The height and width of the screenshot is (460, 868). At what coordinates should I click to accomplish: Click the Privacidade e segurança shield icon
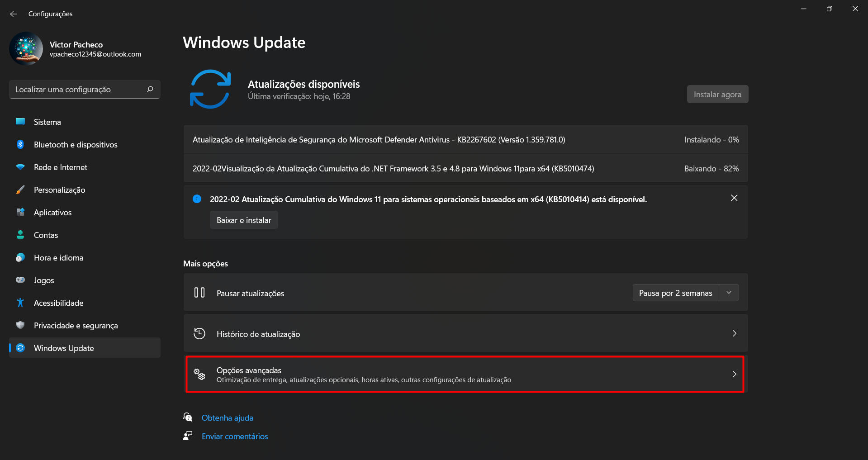pyautogui.click(x=20, y=325)
